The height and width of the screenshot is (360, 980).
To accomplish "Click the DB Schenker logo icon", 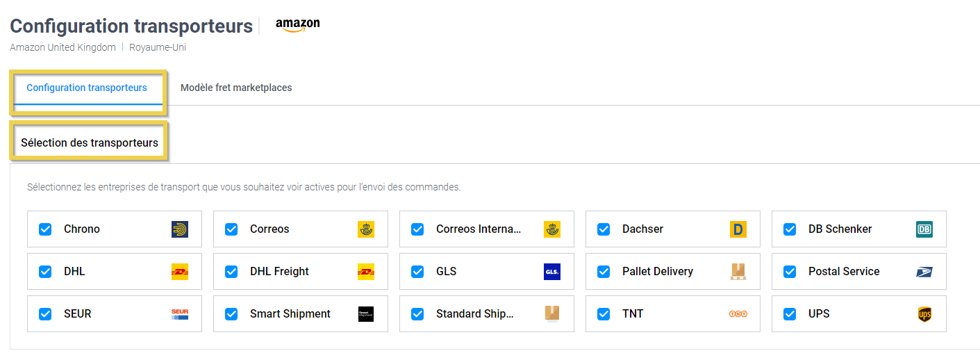I will pyautogui.click(x=924, y=229).
